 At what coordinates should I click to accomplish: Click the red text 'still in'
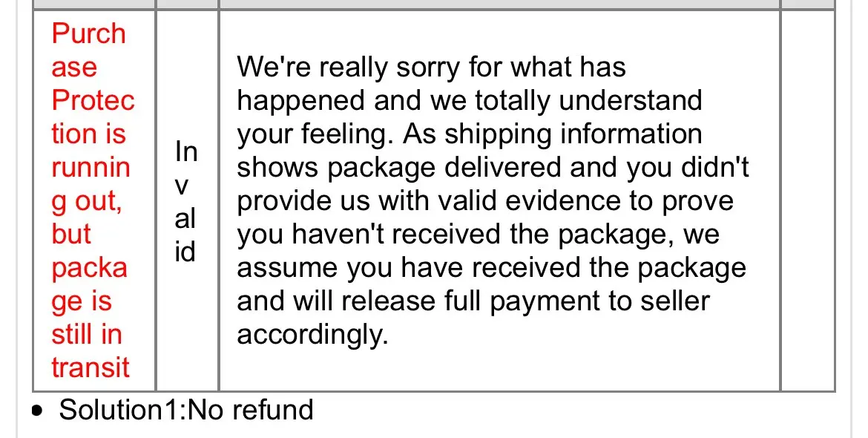click(86, 335)
